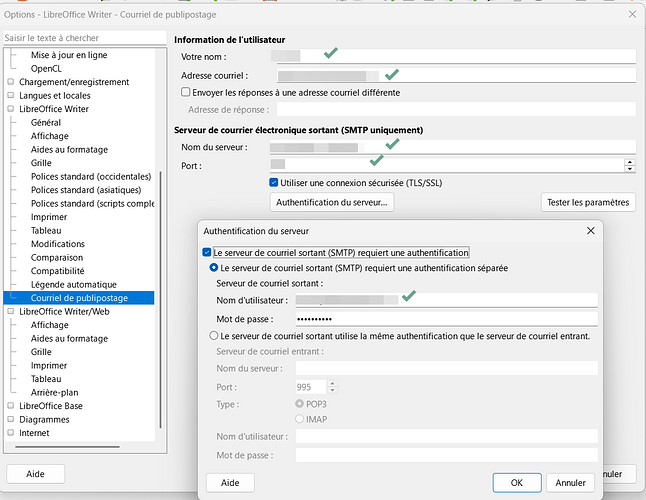
Task: Click OK in the authentication dialog
Action: (516, 482)
